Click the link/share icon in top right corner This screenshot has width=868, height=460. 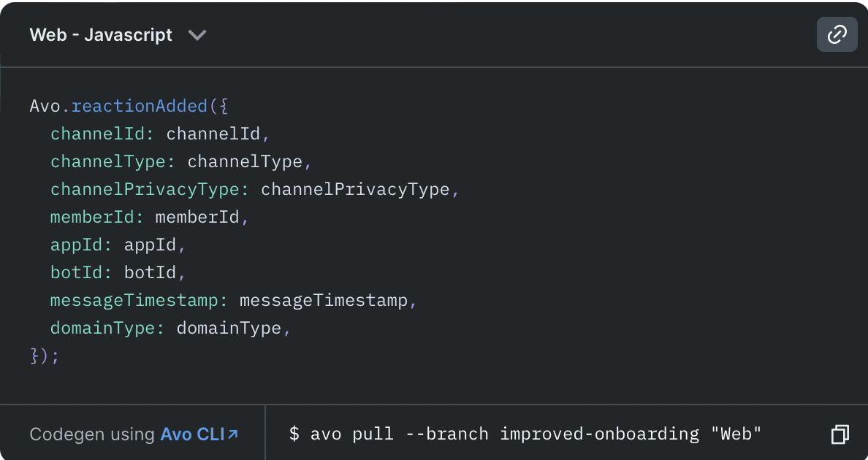point(837,34)
